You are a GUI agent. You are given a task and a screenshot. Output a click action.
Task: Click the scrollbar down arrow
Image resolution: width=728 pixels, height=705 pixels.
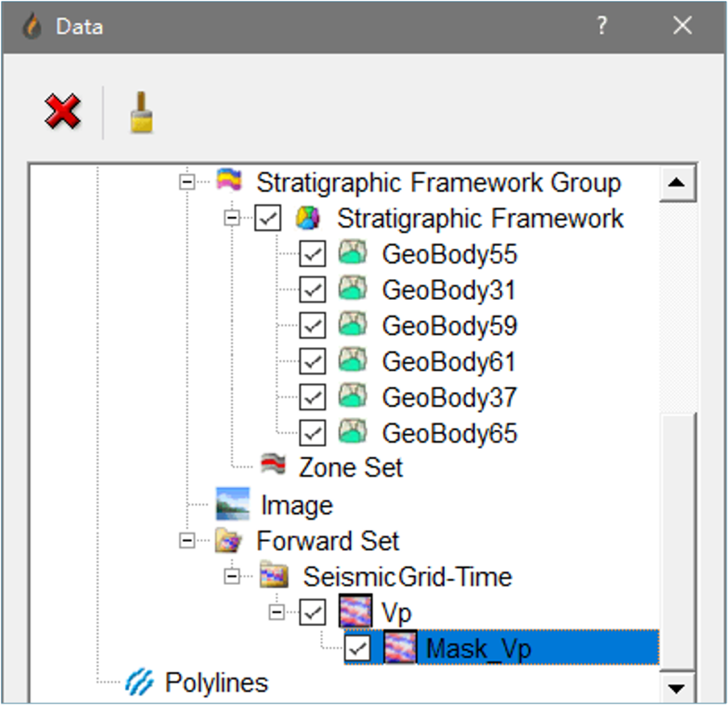pos(677,688)
